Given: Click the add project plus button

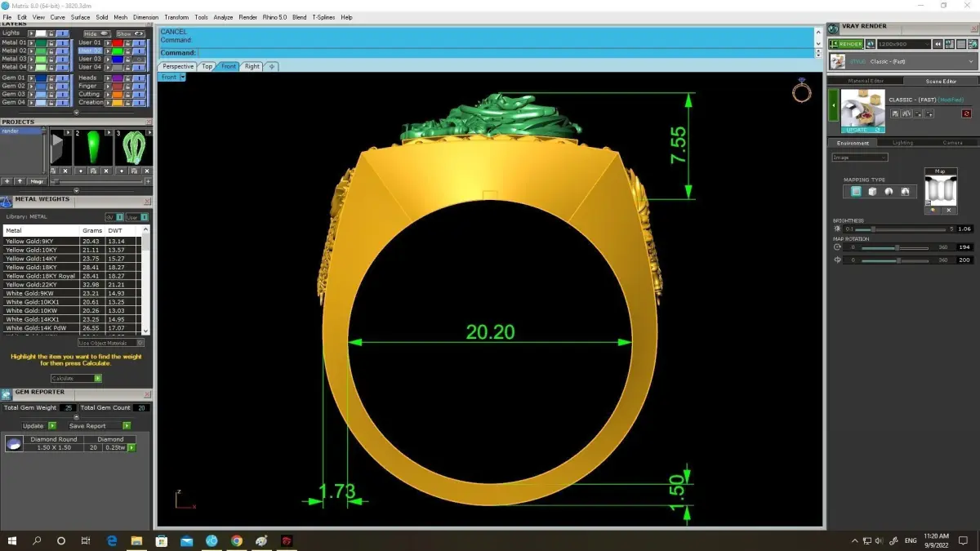Looking at the screenshot, I should 7,181.
